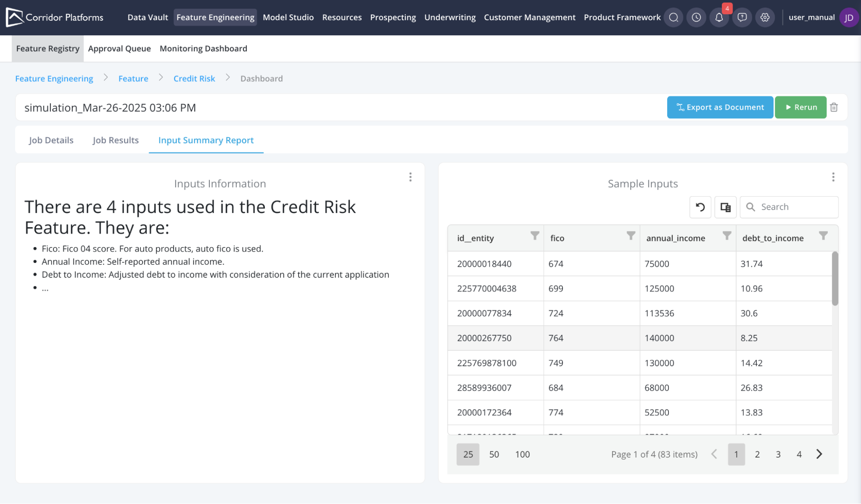Click the Sample Inputs search field
The height and width of the screenshot is (504, 861).
coord(789,207)
